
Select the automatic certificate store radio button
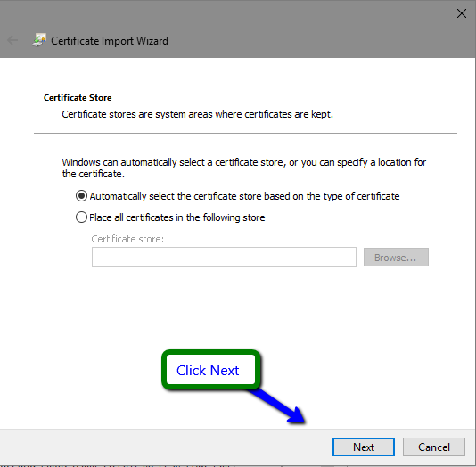[81, 196]
